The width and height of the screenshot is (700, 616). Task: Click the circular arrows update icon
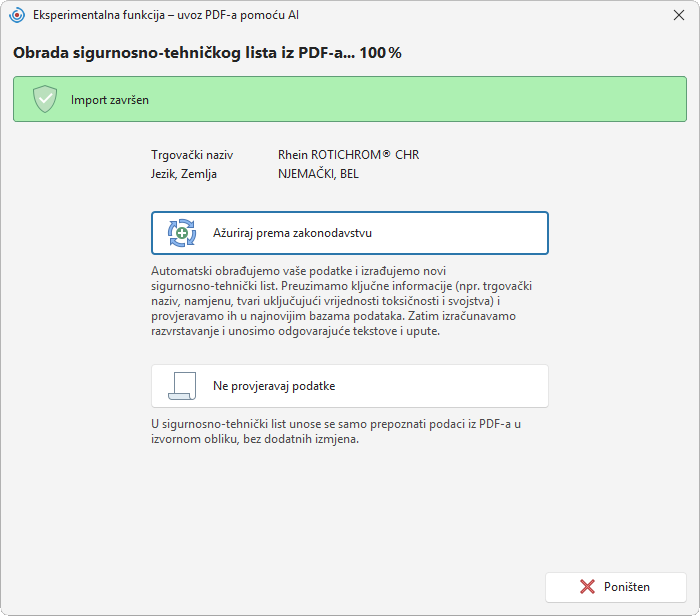tap(182, 233)
